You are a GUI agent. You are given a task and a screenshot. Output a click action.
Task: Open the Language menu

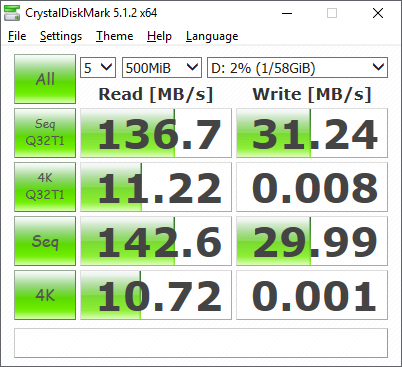pos(212,36)
